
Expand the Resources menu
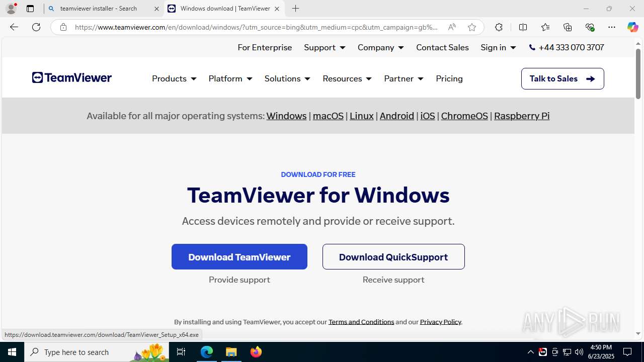pos(347,78)
